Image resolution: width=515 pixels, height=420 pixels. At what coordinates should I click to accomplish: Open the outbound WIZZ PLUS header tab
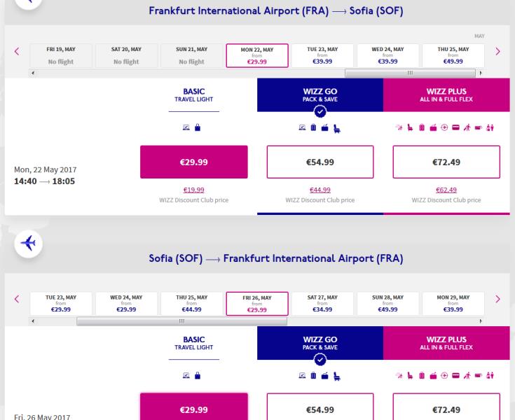446,95
